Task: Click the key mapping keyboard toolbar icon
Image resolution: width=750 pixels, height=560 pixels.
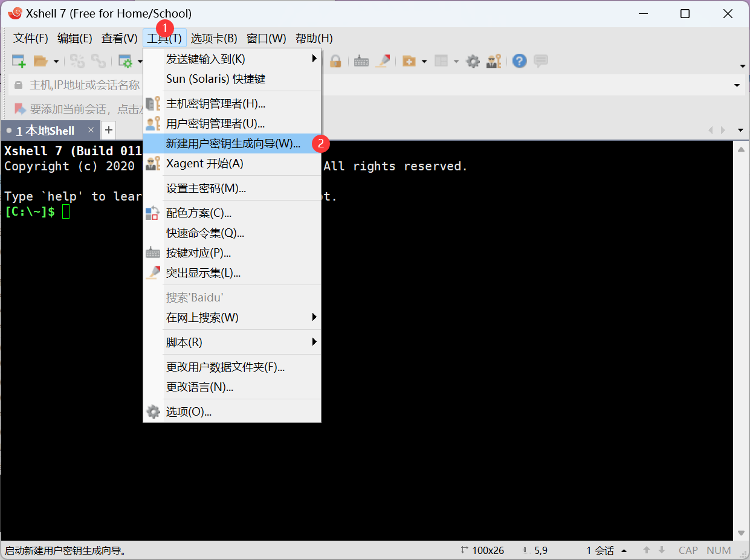Action: pyautogui.click(x=361, y=61)
